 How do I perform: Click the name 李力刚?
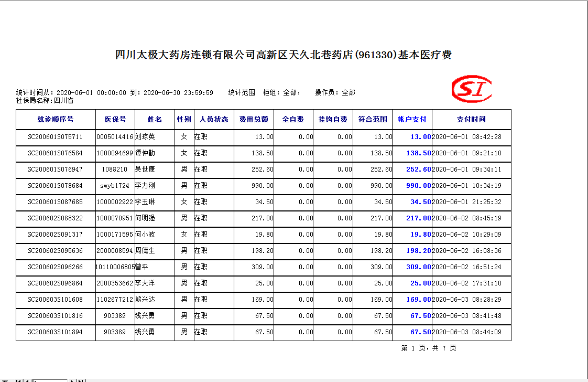(x=145, y=186)
